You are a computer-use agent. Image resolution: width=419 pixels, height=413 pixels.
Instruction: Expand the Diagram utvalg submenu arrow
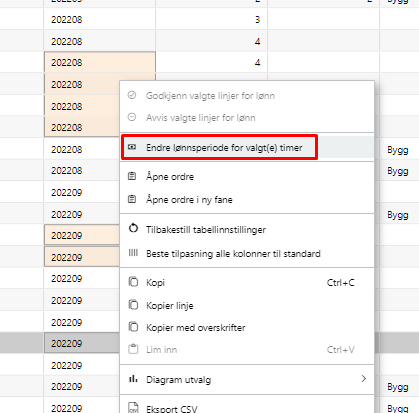coord(364,379)
